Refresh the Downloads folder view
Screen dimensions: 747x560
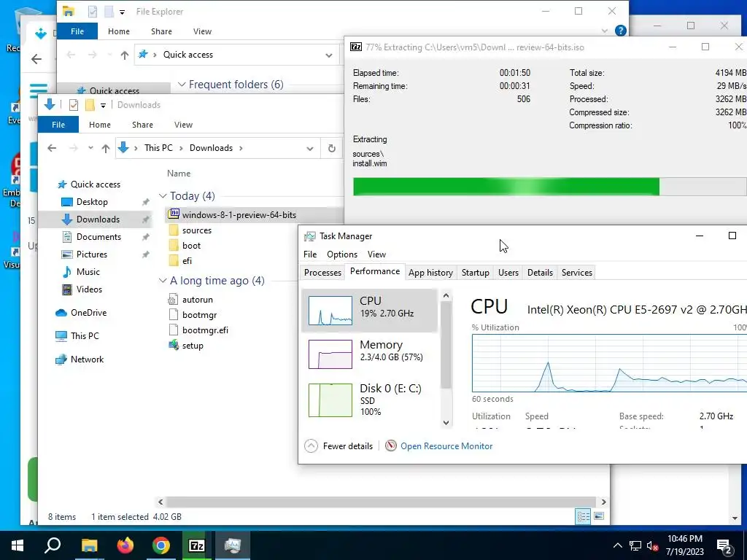(332, 148)
